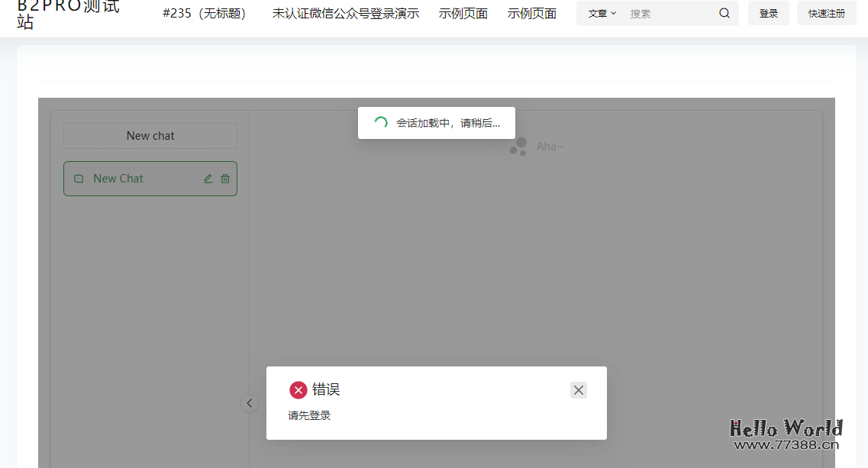Click the red error circle icon
Image resolution: width=868 pixels, height=468 pixels.
pos(298,389)
